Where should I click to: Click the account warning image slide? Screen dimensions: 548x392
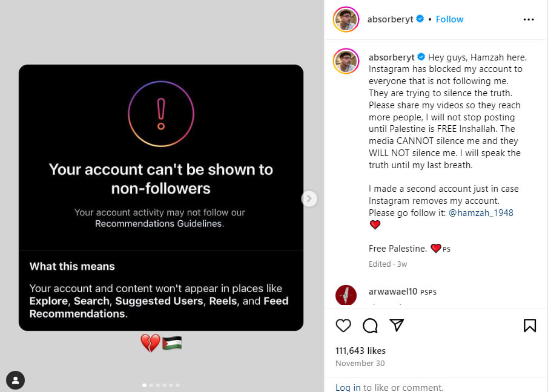coord(161,198)
